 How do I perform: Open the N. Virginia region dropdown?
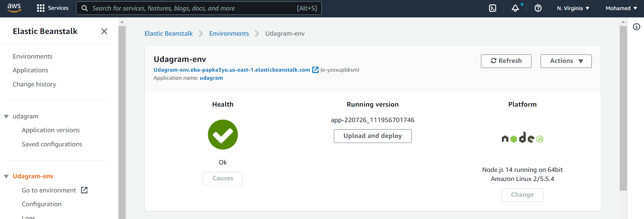[x=573, y=8]
